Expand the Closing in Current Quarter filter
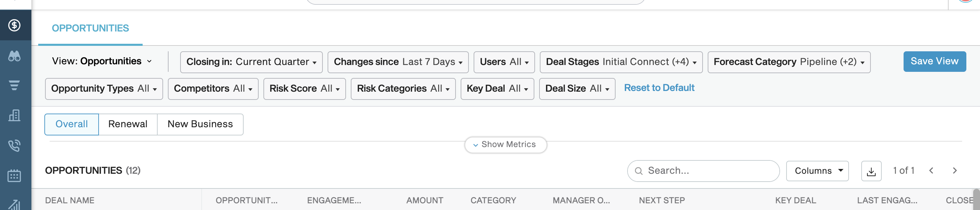 coord(251,62)
